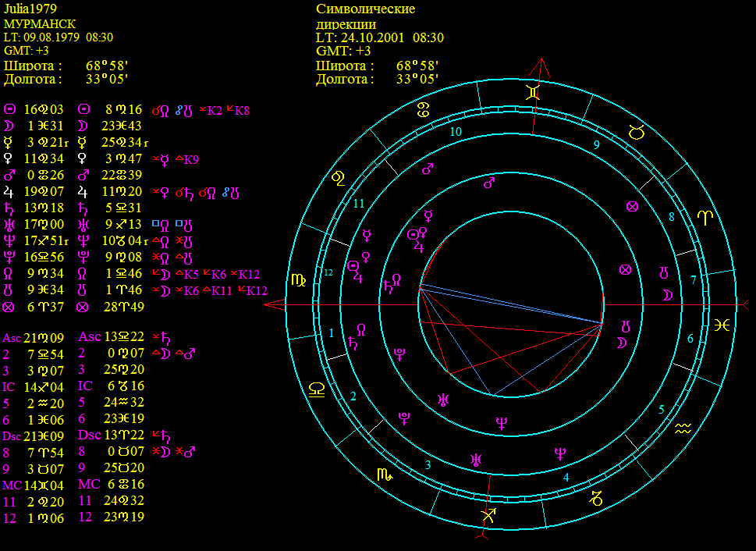
Task: Select the Scorpio sign on the outer ring
Action: [385, 475]
